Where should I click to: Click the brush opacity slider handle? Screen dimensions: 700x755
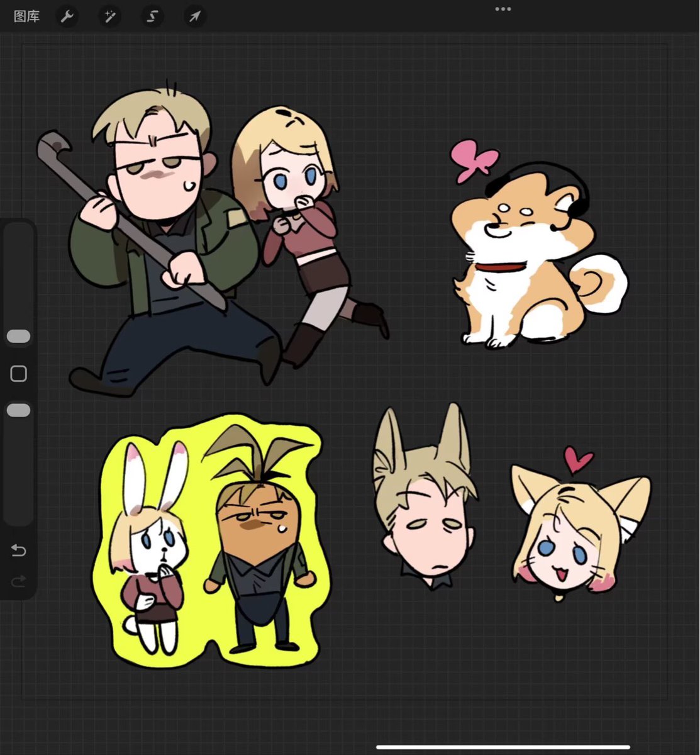(x=18, y=410)
